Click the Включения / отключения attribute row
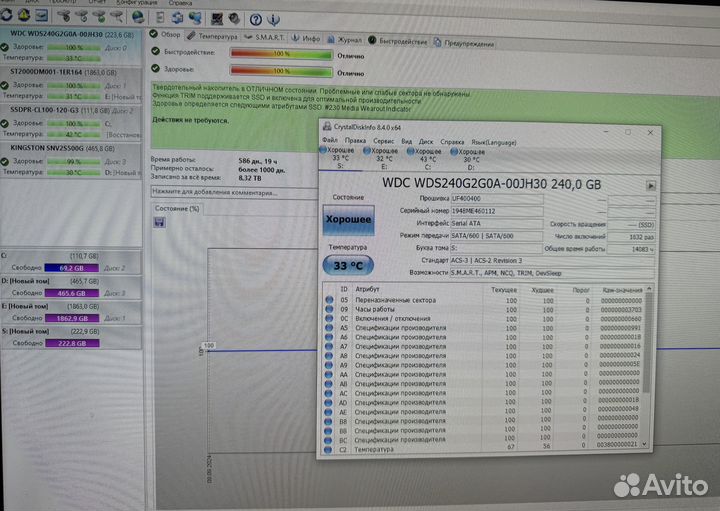 click(484, 319)
